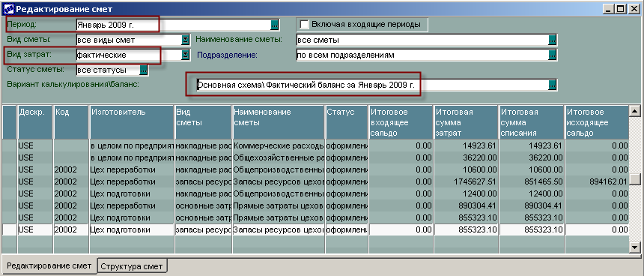The image size is (644, 276).
Task: Open the Статус сметы ellipsis selector
Action: (143, 70)
